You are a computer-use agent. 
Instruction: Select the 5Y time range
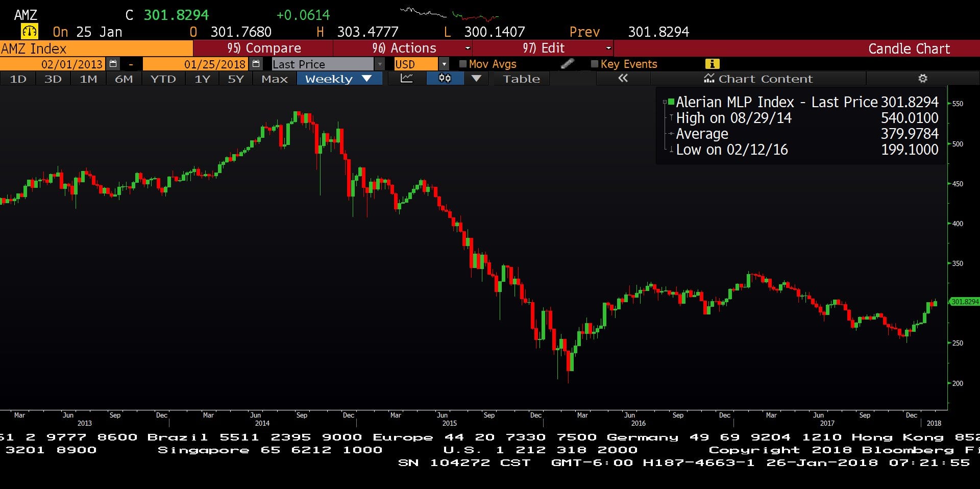(235, 79)
